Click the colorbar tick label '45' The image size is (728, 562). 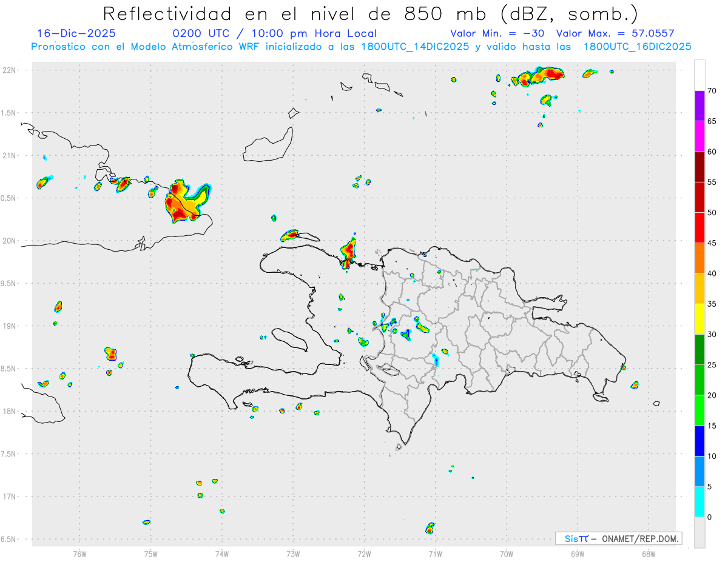tap(712, 243)
